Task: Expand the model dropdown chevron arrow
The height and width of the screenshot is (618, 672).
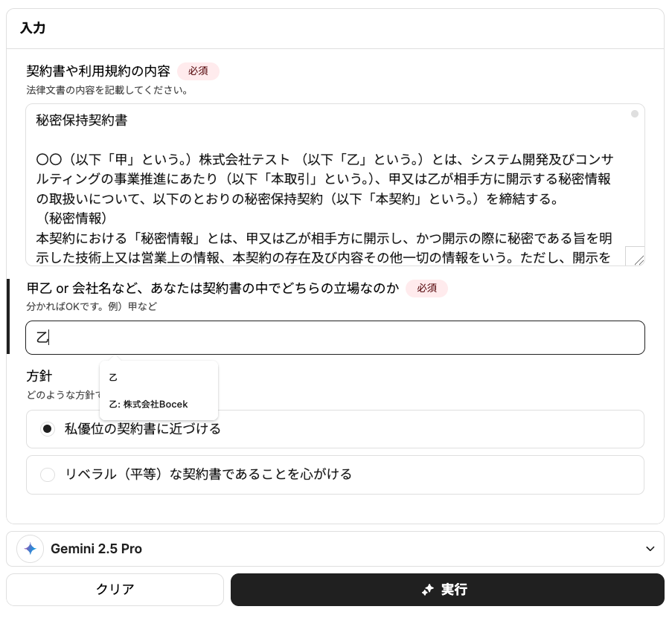Action: tap(650, 549)
